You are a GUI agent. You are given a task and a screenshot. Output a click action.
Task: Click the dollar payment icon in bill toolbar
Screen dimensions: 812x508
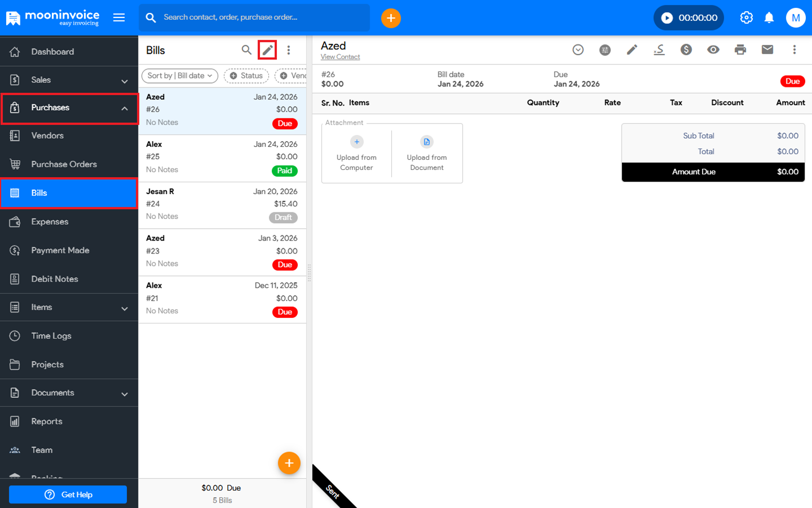686,50
